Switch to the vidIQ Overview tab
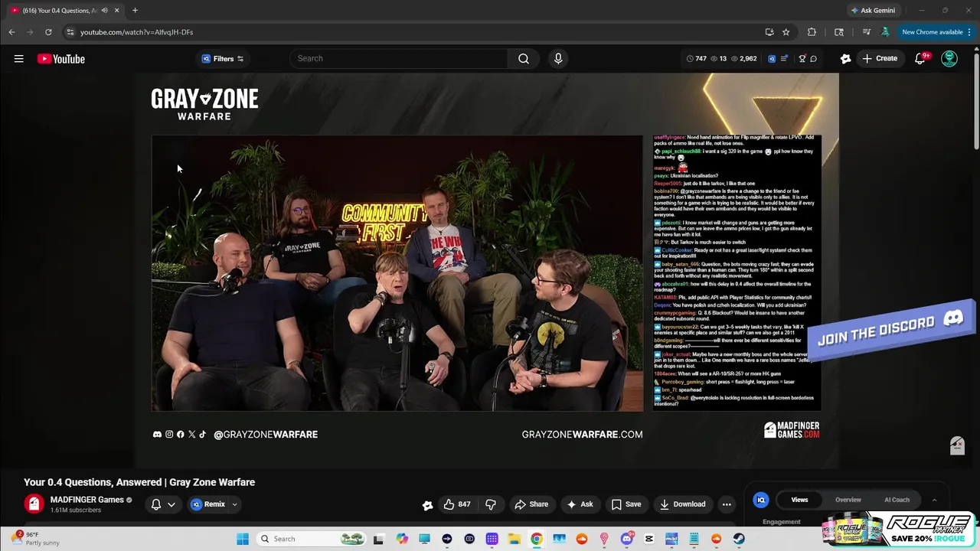 coord(848,500)
